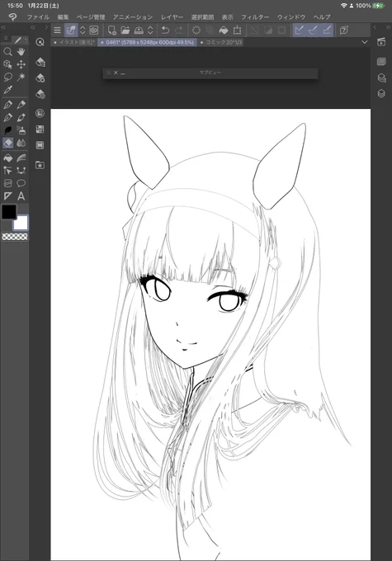Select the Gradient tool
This screenshot has width=392, height=561.
tap(21, 158)
